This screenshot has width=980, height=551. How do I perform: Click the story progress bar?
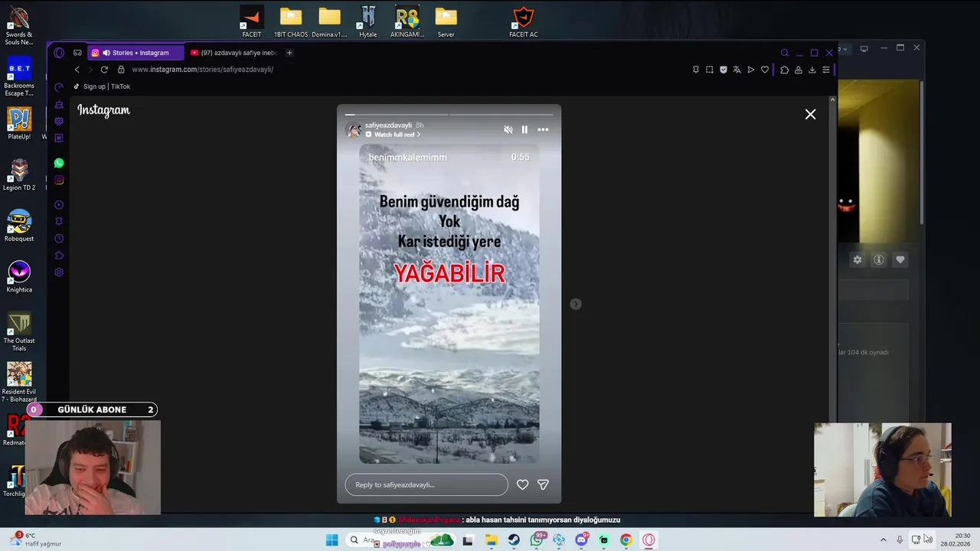pyautogui.click(x=449, y=114)
